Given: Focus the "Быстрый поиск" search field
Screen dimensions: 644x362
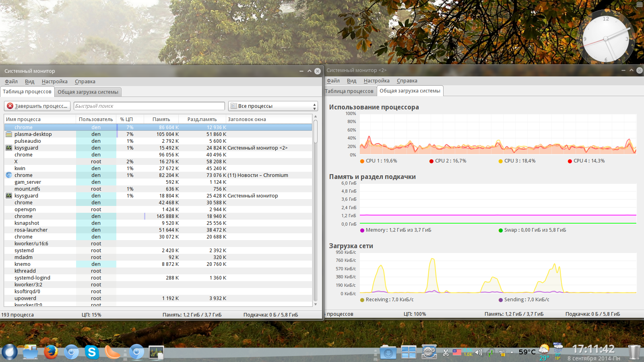Looking at the screenshot, I should coord(149,106).
